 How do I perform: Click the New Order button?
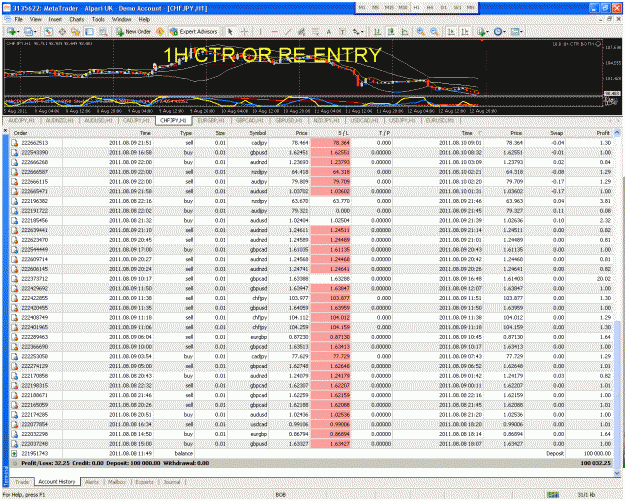(x=133, y=31)
